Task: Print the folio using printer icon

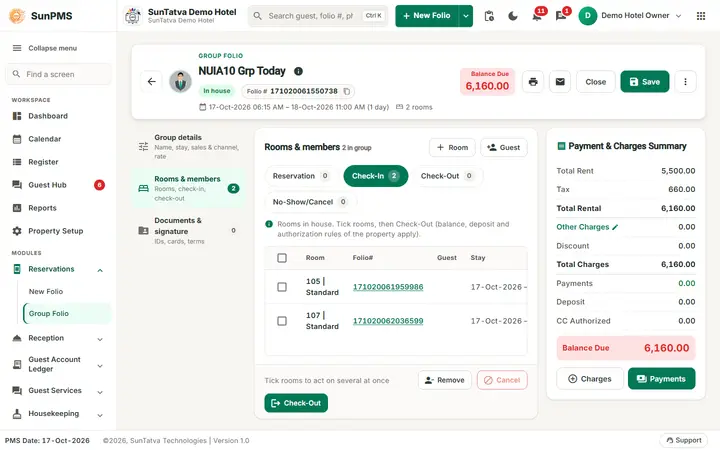Action: click(x=533, y=82)
